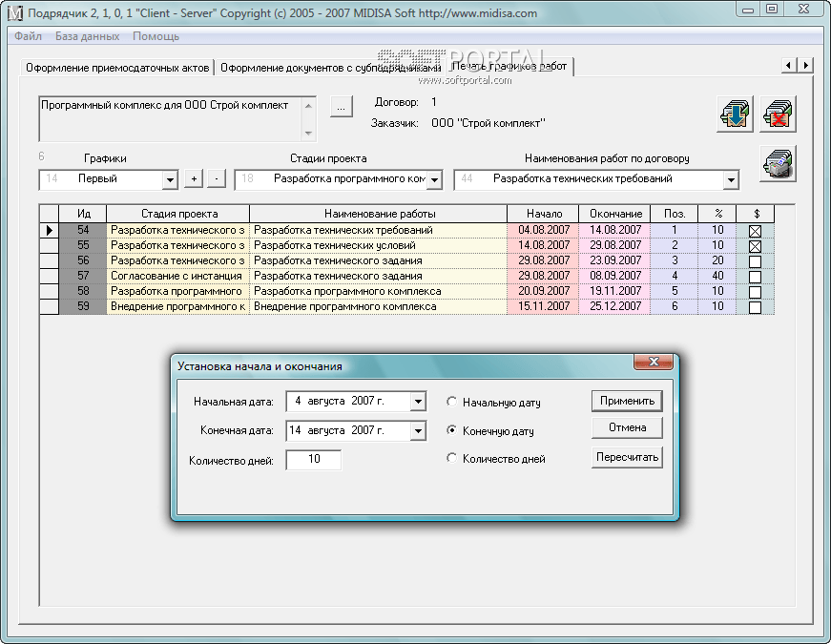
Task: Open the Помощь menu
Action: point(156,36)
